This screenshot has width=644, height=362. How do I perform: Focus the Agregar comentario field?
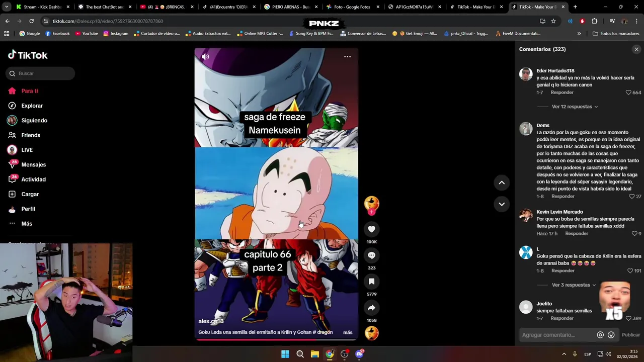[x=557, y=335]
